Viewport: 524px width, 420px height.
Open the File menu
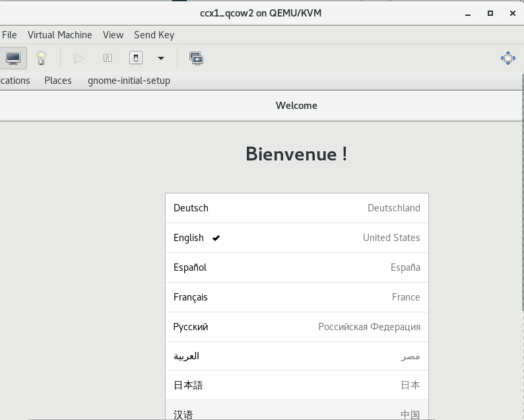pos(9,35)
